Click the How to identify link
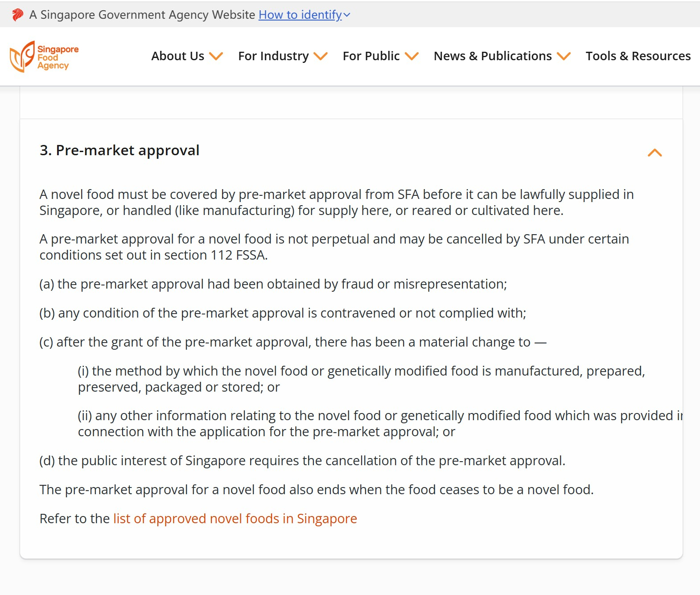 (x=300, y=15)
